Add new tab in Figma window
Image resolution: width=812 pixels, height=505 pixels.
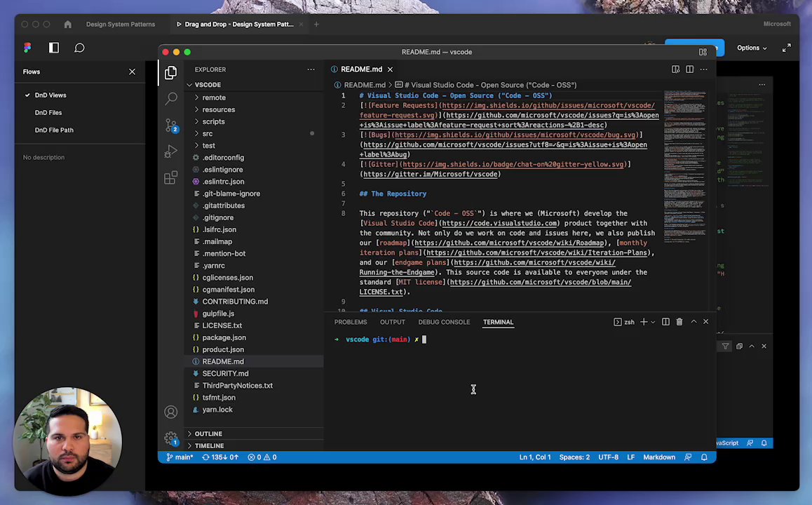[x=316, y=25]
